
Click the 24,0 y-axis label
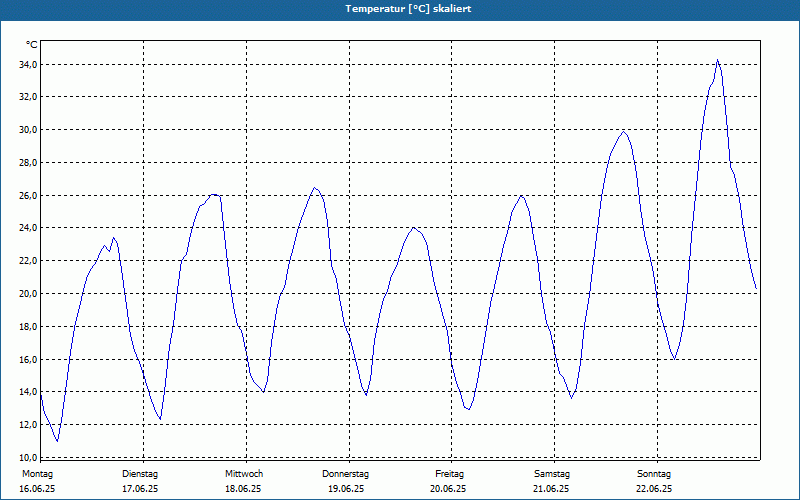coord(29,228)
